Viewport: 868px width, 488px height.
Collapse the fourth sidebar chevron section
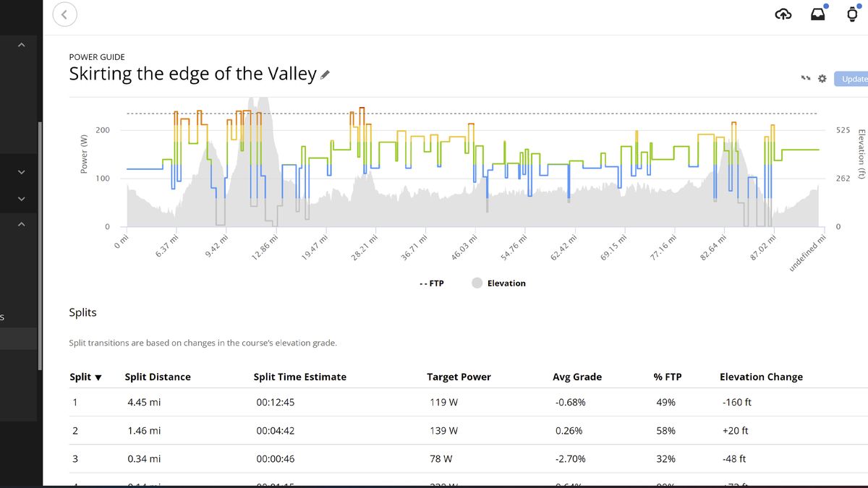[x=21, y=224]
